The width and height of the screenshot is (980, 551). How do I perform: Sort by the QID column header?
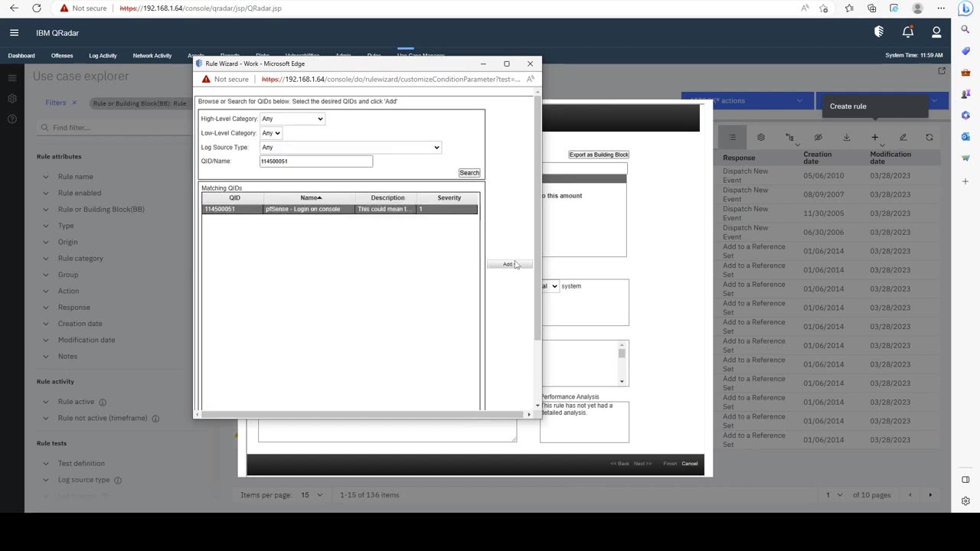pyautogui.click(x=234, y=198)
